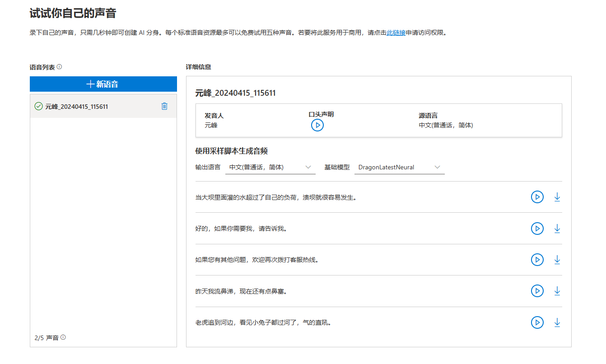The width and height of the screenshot is (606, 364).
Task: Open 此链接 to apply for access
Action: 396,33
